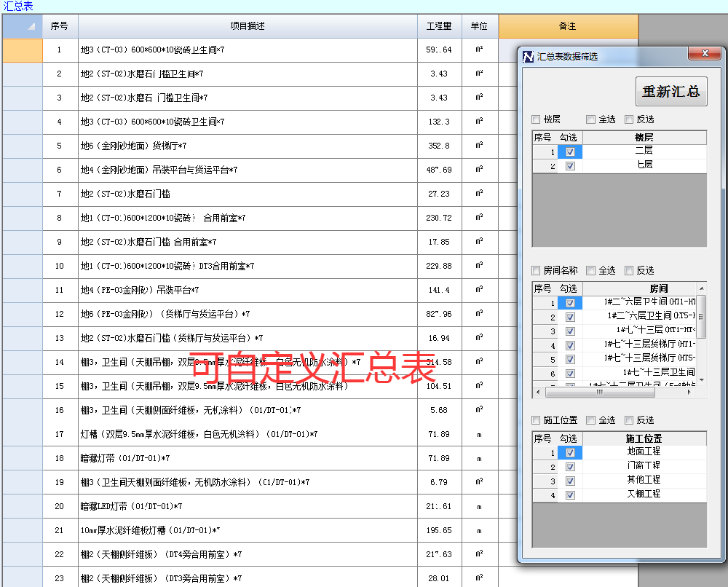Viewport: 728px width, 587px height.
Task: Check 反选 beside the 施工位置 checkbox
Action: 629,420
